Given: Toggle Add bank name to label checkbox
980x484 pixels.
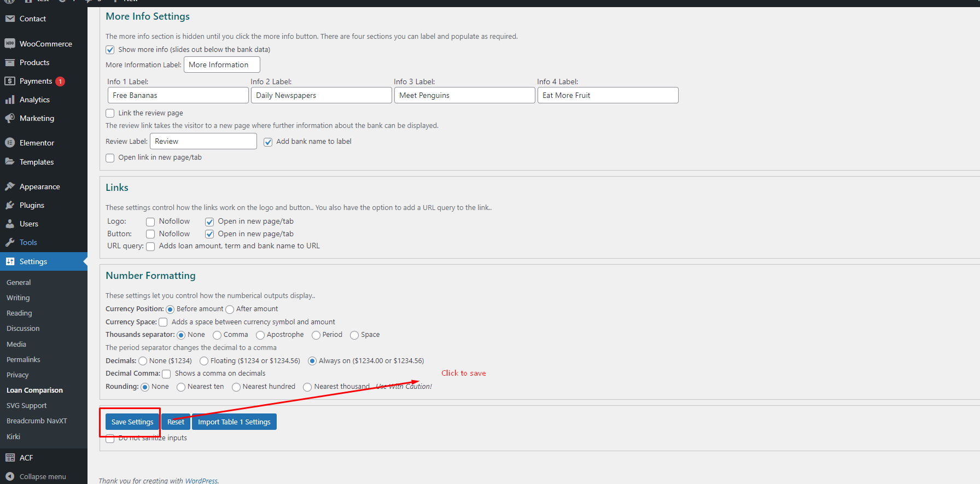Looking at the screenshot, I should click(268, 142).
